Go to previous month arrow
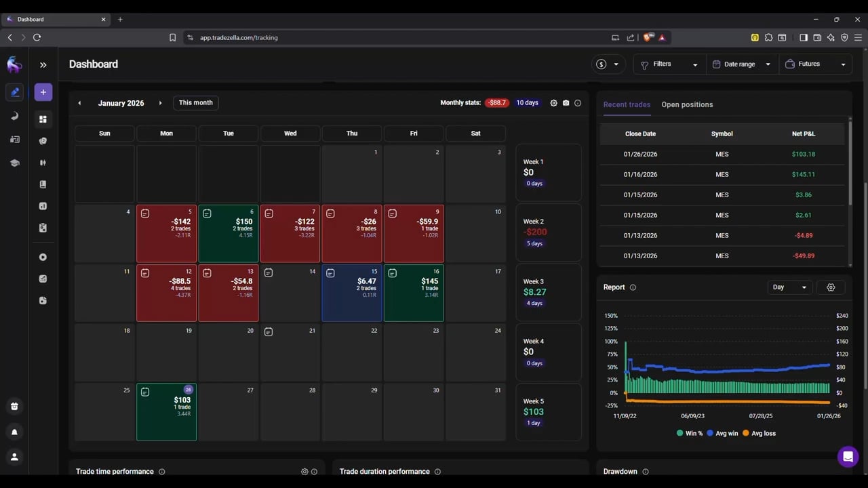 pyautogui.click(x=79, y=103)
